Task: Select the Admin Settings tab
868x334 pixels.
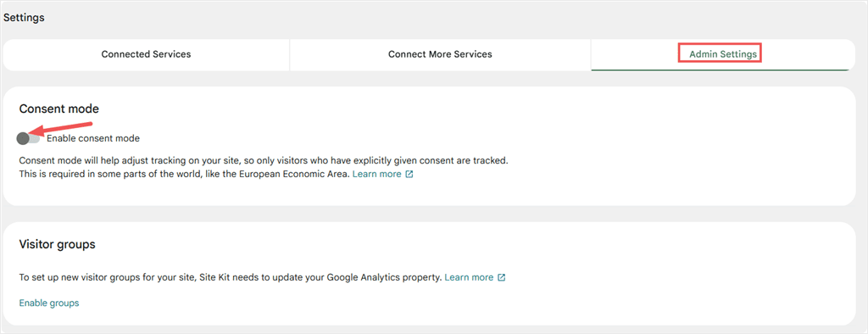Action: [x=723, y=54]
